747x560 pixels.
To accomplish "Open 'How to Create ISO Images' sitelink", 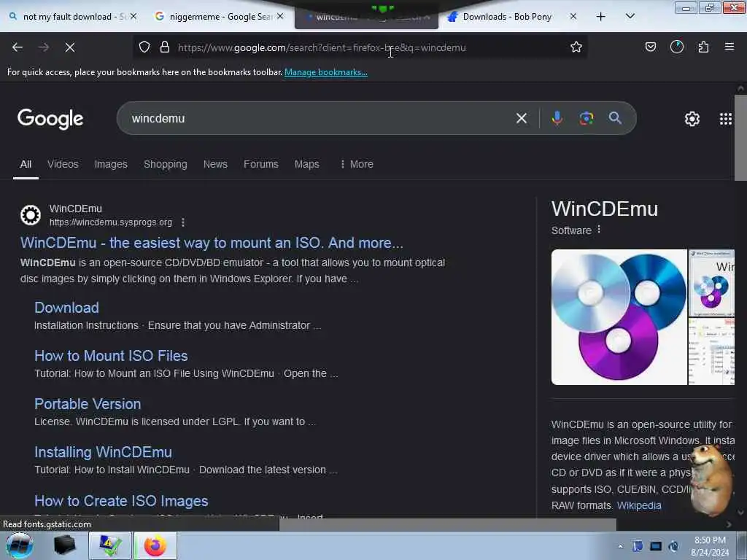I will (122, 501).
